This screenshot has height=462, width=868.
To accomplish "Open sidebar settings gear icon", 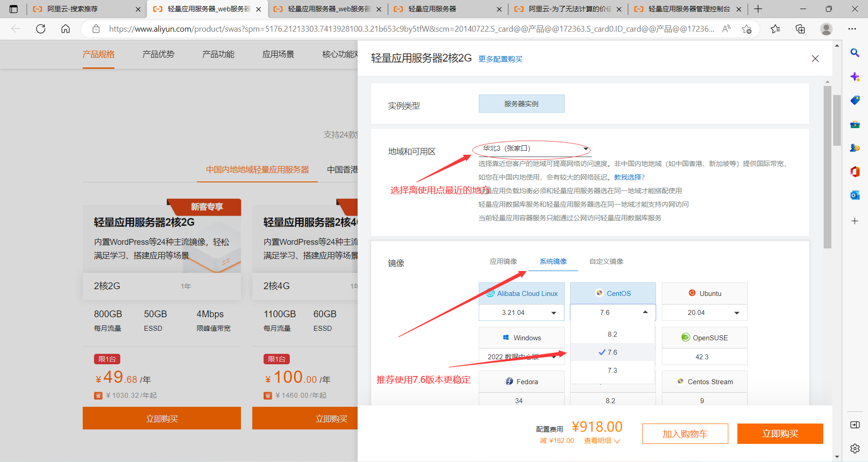I will point(855,448).
